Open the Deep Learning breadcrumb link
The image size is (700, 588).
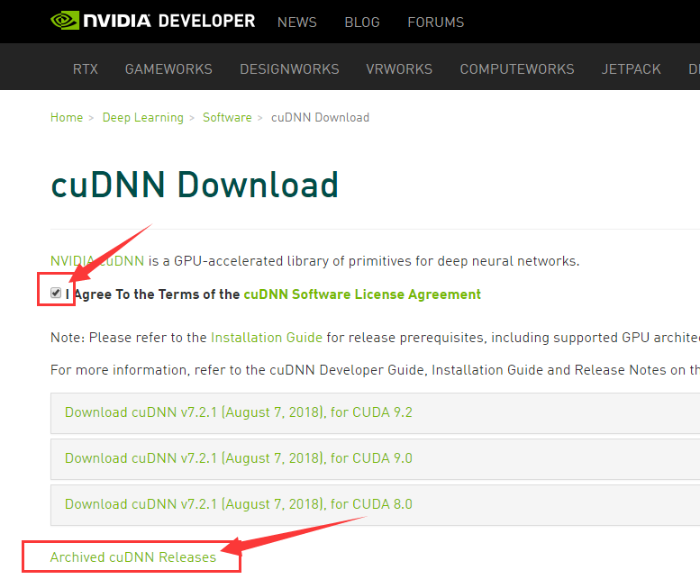[x=143, y=117]
